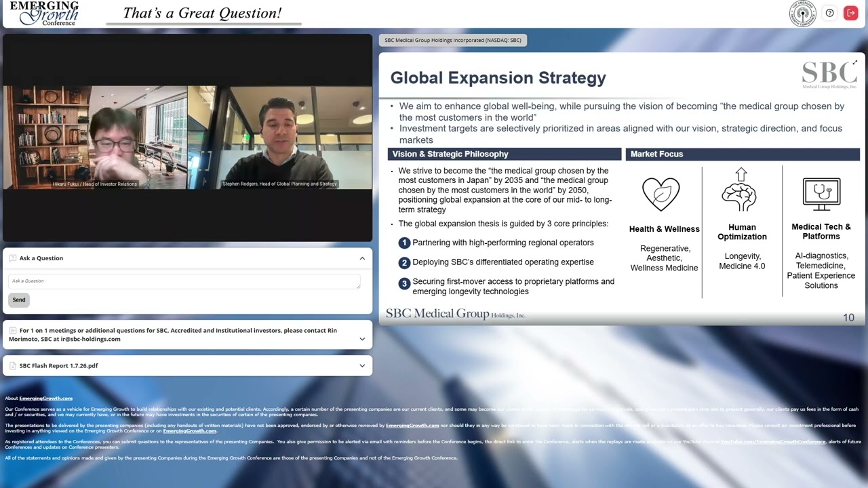This screenshot has width=868, height=488.
Task: Click 'Regenerative, Aesthetic, Wellness Medicine' text
Action: click(x=665, y=258)
